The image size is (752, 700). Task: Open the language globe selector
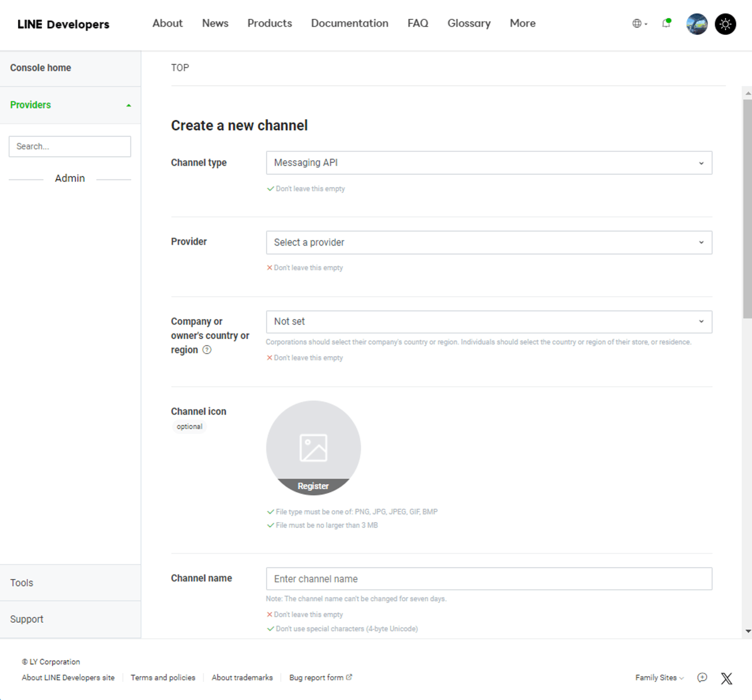pos(639,24)
